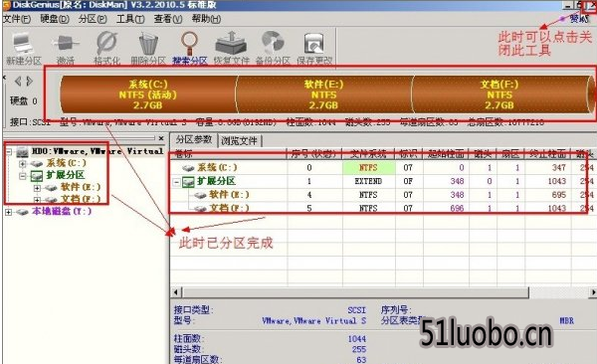This screenshot has height=364, width=597.
Task: Select the 软件(E:) partition bar segment
Action: 324,94
